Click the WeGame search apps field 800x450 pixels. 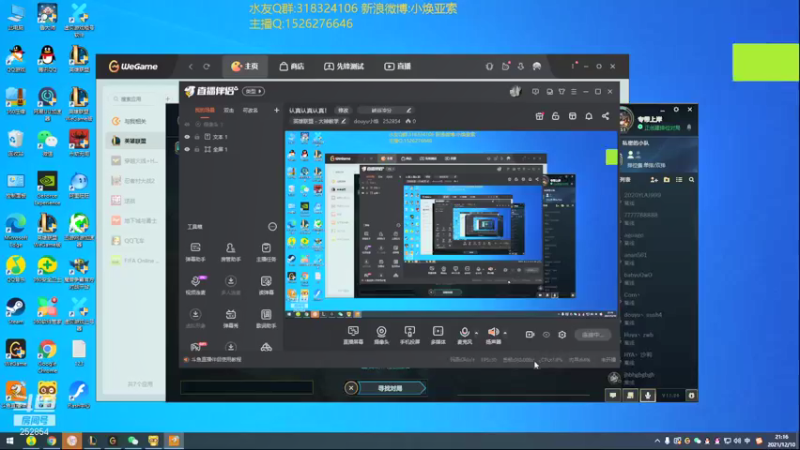point(135,99)
